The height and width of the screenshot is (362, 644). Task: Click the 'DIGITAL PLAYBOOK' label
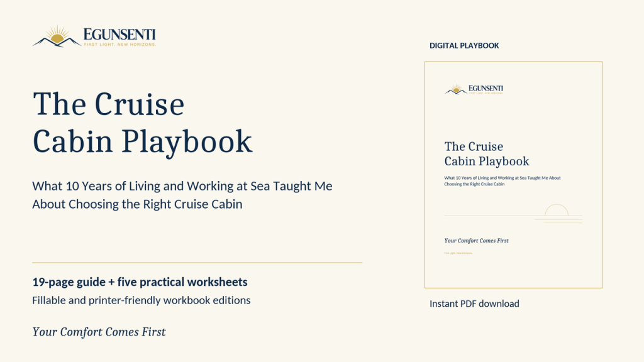(x=464, y=45)
